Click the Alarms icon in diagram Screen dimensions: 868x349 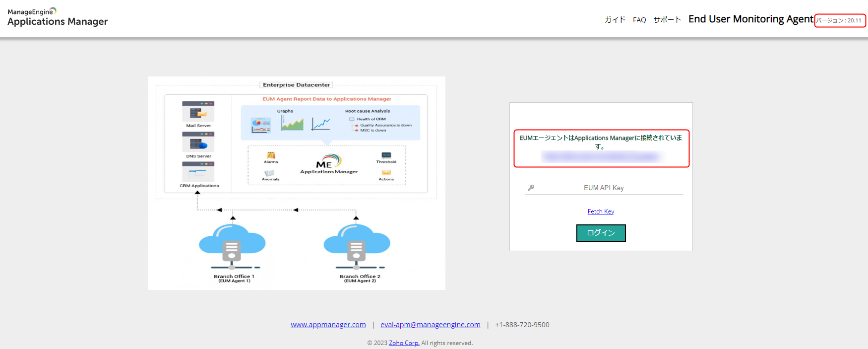pos(271,155)
